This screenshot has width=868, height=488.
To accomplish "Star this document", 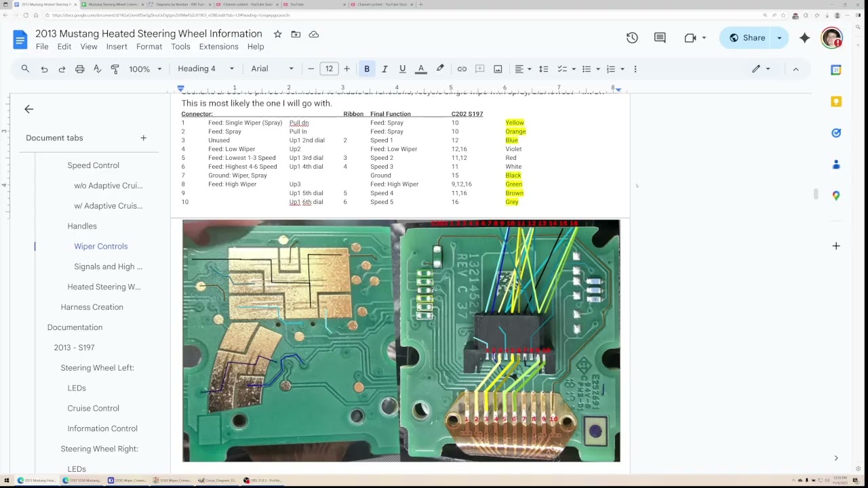I will (277, 34).
